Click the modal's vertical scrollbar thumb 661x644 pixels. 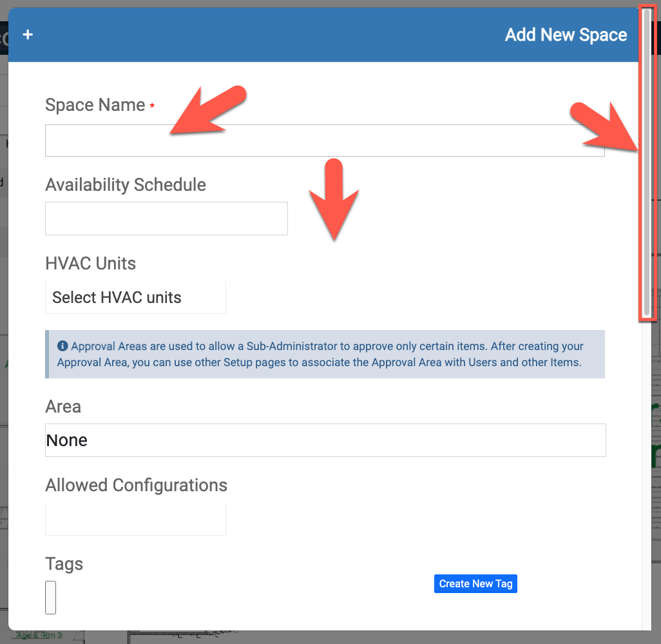coord(647,161)
